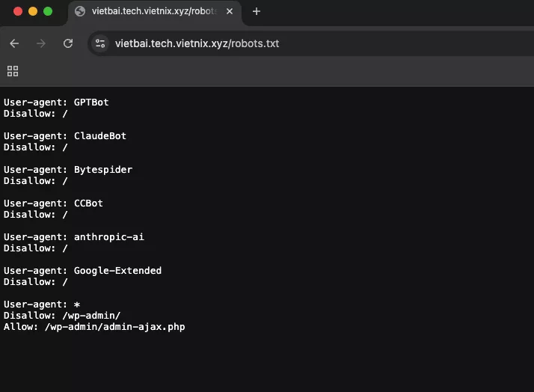
Task: Open a new tab with plus button
Action: 257,11
